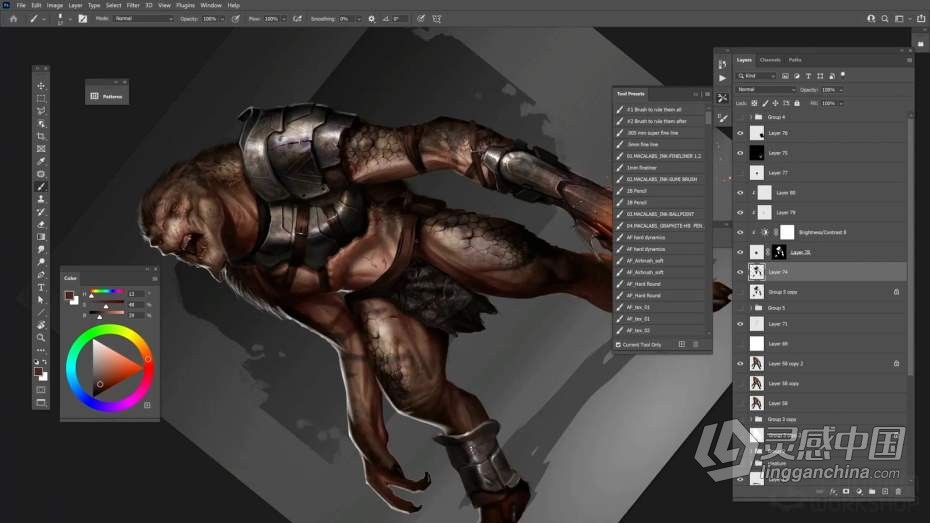
Task: Open the brush Mode dropdown
Action: (x=143, y=19)
